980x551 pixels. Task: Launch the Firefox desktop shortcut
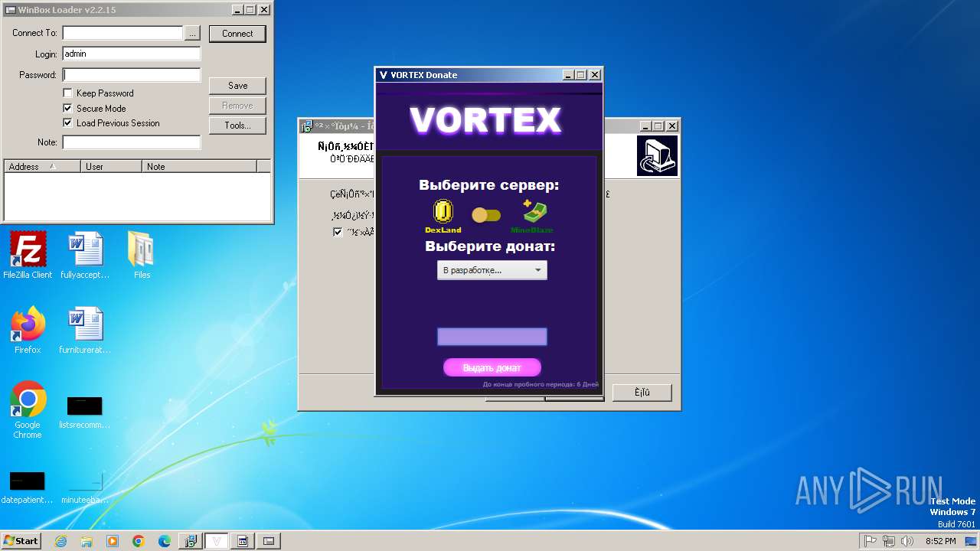28,331
